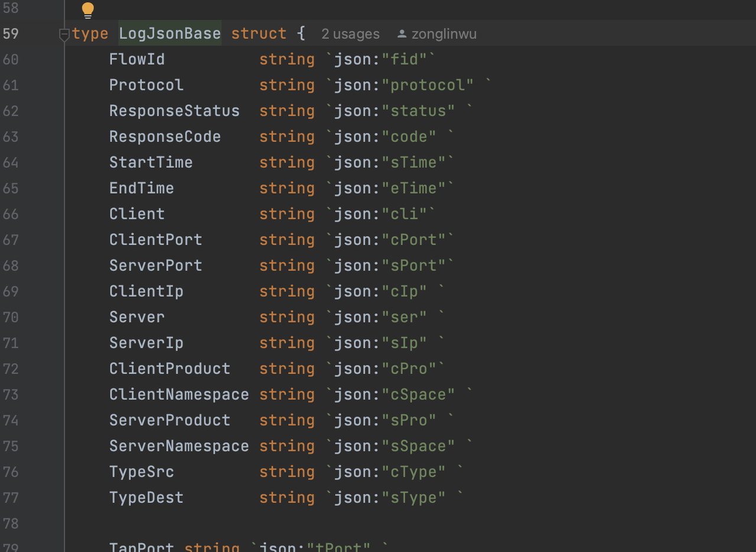Viewport: 756px width, 552px height.
Task: Click the TypeDest field name
Action: click(146, 498)
